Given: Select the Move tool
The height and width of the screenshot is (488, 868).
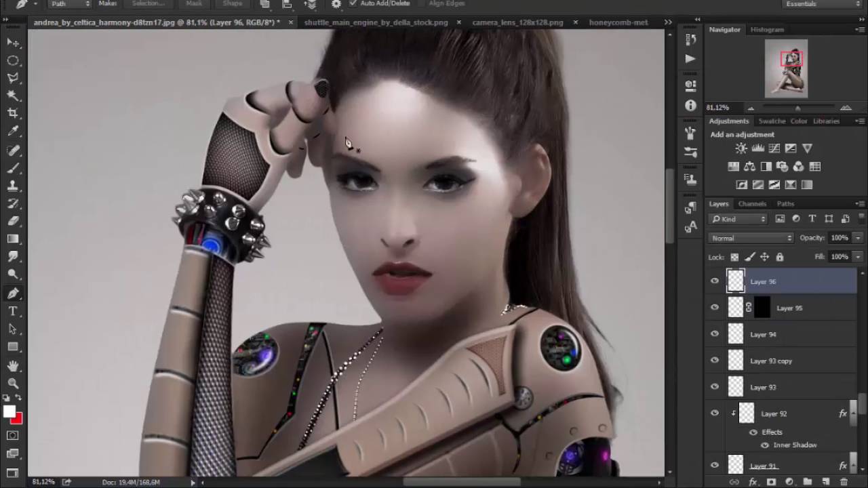Looking at the screenshot, I should (13, 43).
